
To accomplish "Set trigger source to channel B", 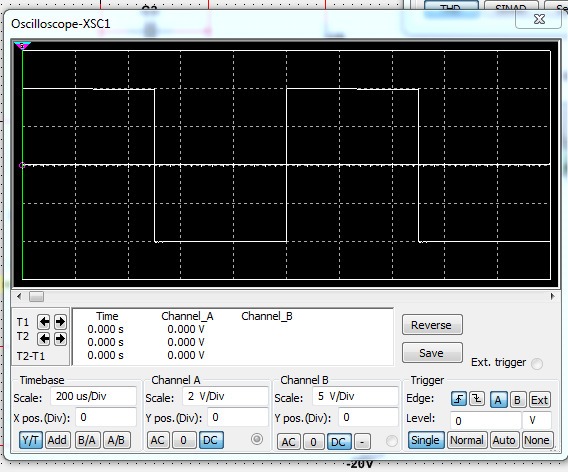I will click(x=517, y=400).
